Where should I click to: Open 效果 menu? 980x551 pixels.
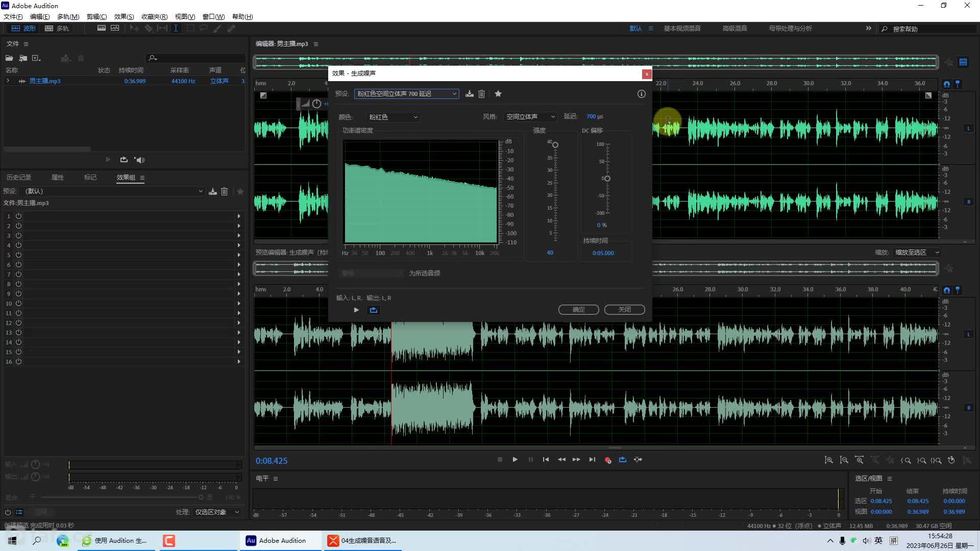pyautogui.click(x=124, y=17)
